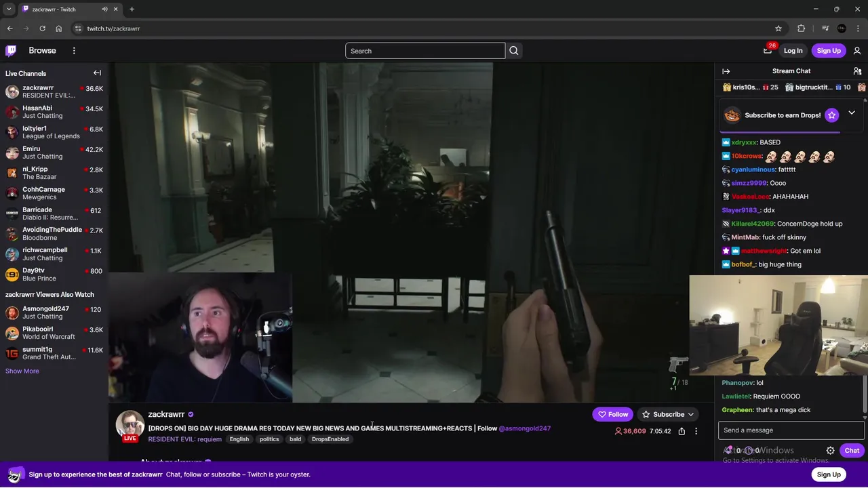Open richwcampbell Just Chatting channel

[x=54, y=254]
